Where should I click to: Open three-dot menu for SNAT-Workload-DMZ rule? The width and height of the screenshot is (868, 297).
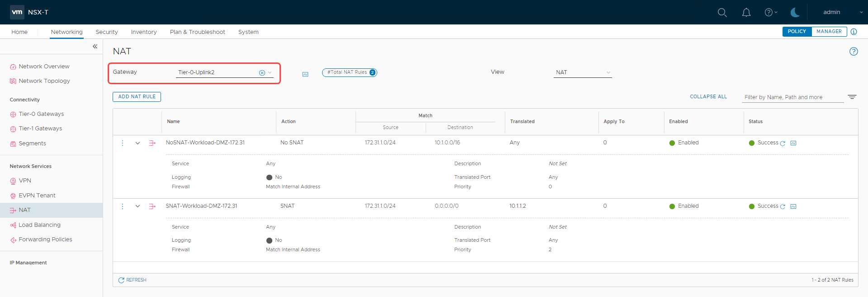tap(123, 206)
